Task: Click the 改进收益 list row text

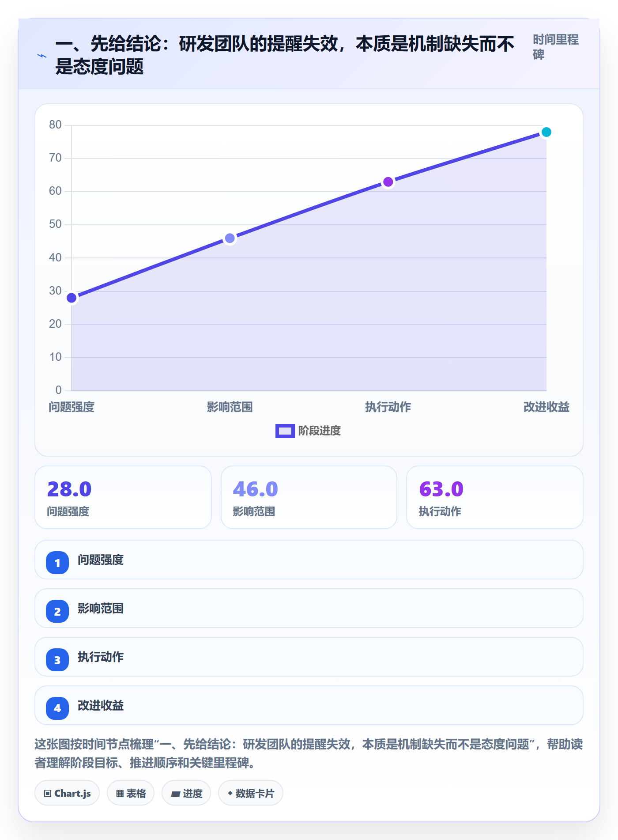Action: point(101,706)
